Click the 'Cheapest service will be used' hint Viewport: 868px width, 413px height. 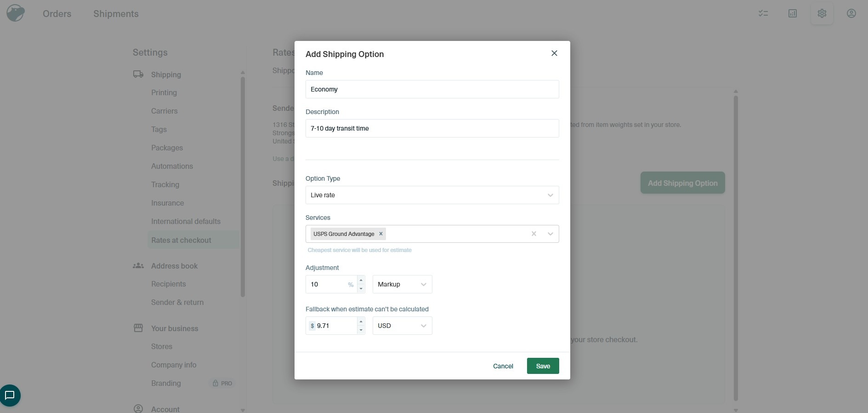[359, 250]
